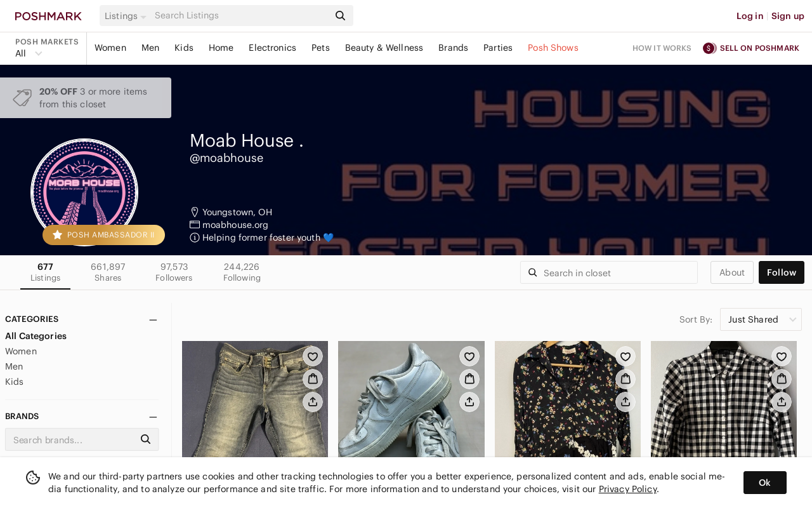Click the 20% OFF bundle offer banner
The image size is (812, 508).
tap(86, 98)
